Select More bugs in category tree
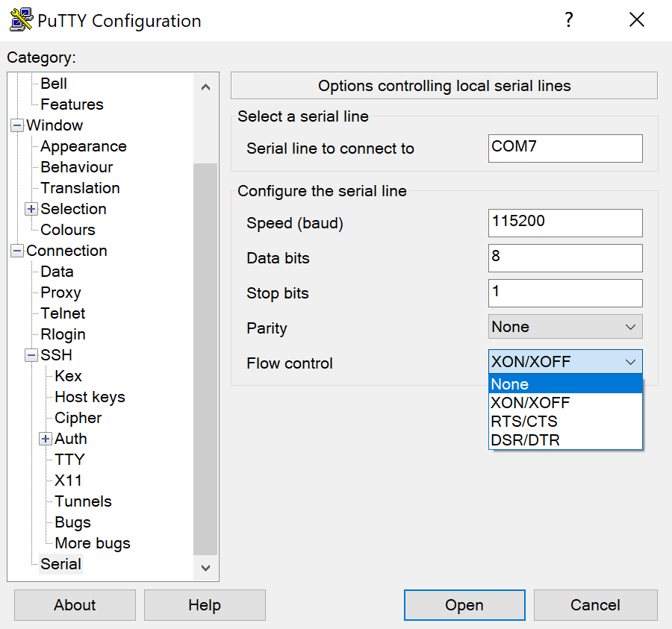The height and width of the screenshot is (629, 672). click(93, 543)
